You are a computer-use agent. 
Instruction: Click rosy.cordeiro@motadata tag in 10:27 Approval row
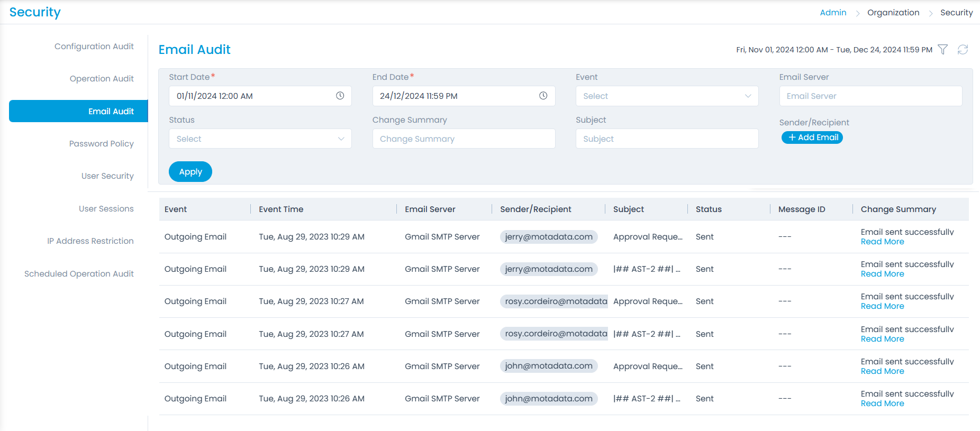tap(554, 301)
